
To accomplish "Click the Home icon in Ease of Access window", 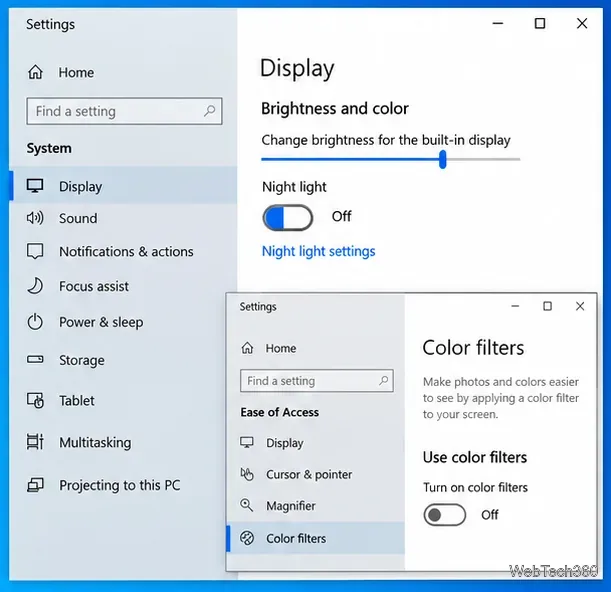I will pyautogui.click(x=247, y=348).
